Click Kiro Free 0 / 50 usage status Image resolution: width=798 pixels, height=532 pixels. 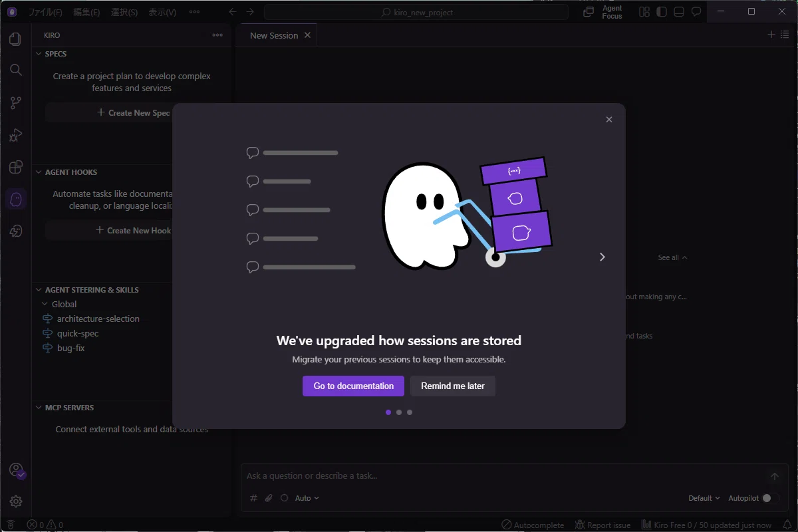click(x=707, y=525)
